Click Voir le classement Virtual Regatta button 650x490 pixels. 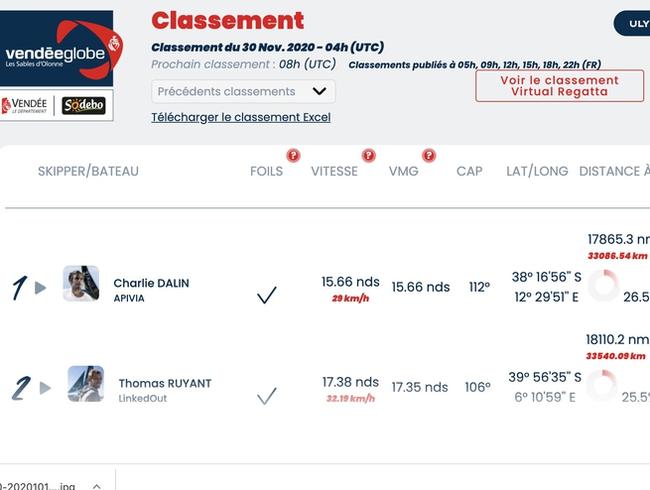(560, 86)
